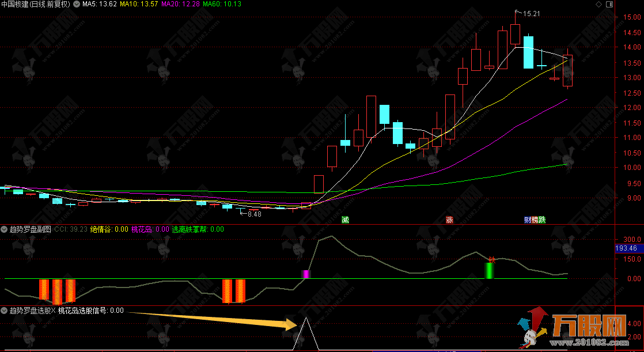This screenshot has height=352, width=644.
Task: Click the white 桃花岛选股信号 triangle peak
Action: pos(306,320)
